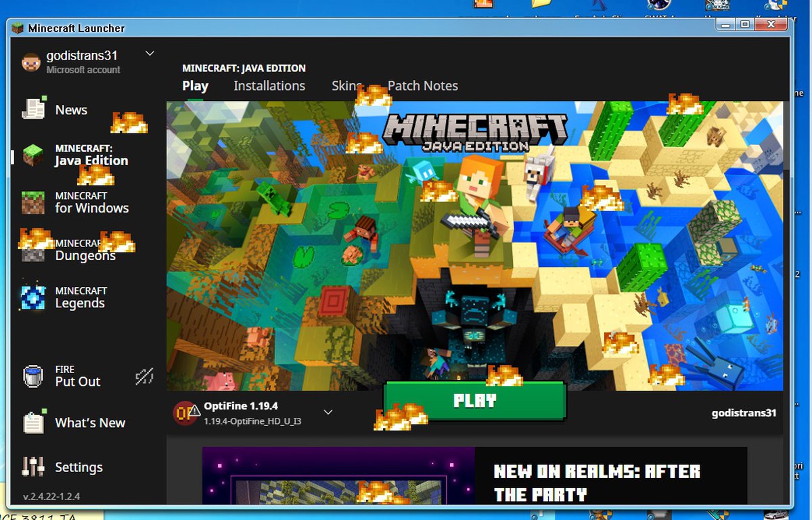Viewport: 812px width, 520px height.
Task: Click the Realms news thumbnail image
Action: point(338,477)
